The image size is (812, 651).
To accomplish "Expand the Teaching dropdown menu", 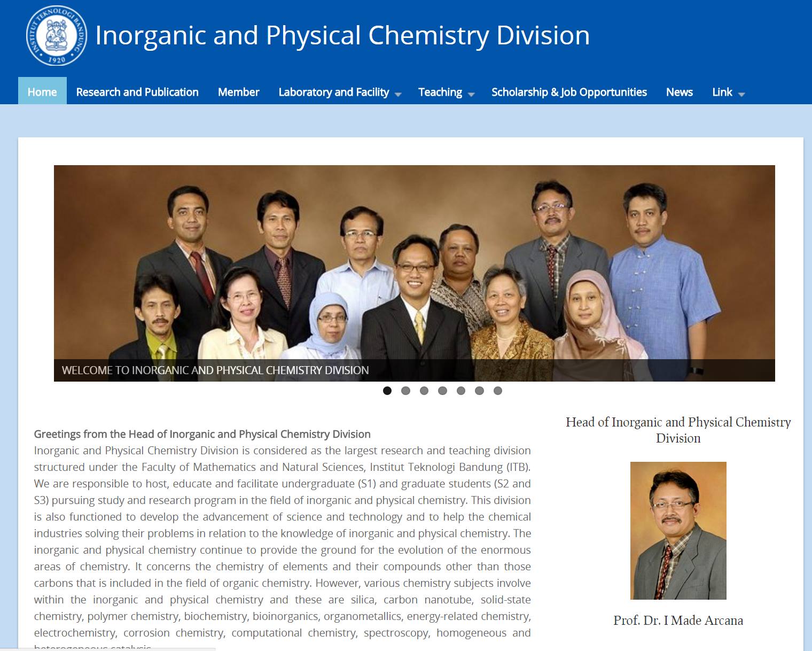I will [x=446, y=92].
